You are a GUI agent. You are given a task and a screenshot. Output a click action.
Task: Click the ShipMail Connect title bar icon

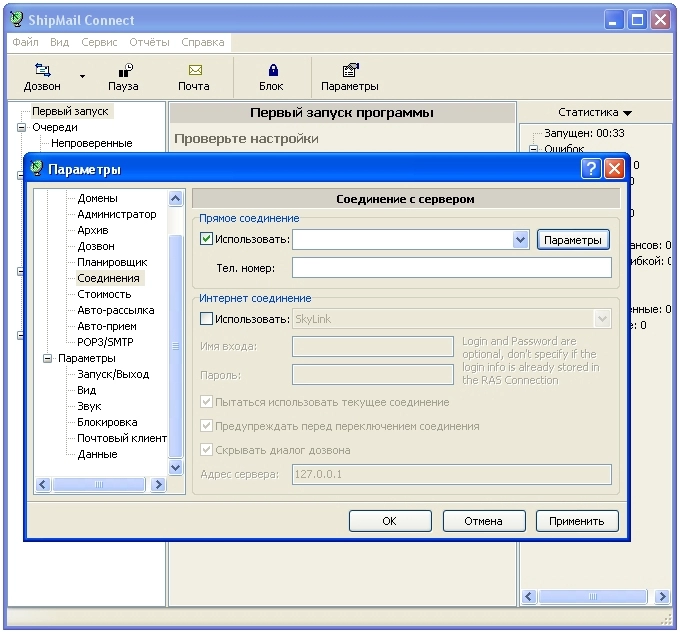click(17, 19)
